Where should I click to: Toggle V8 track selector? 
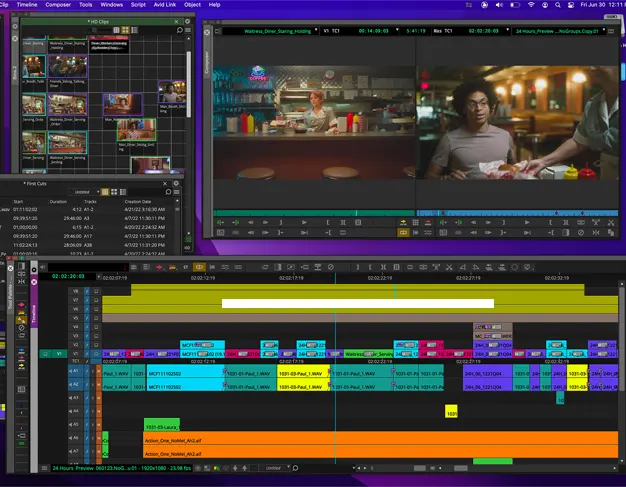75,291
